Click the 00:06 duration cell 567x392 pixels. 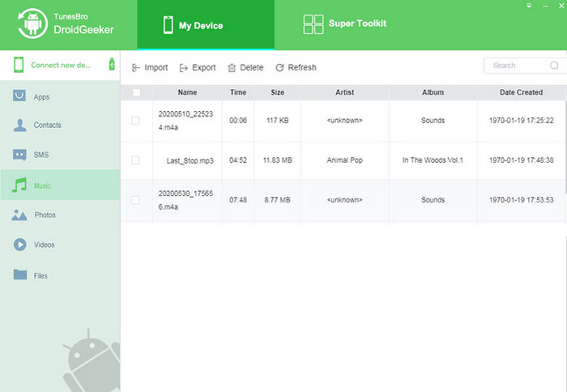(238, 121)
